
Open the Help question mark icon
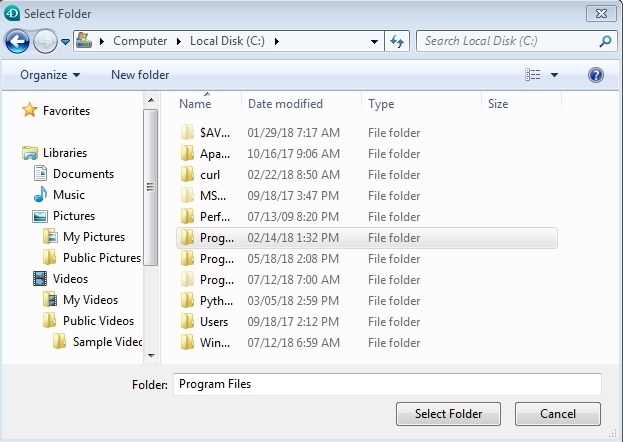[x=596, y=75]
